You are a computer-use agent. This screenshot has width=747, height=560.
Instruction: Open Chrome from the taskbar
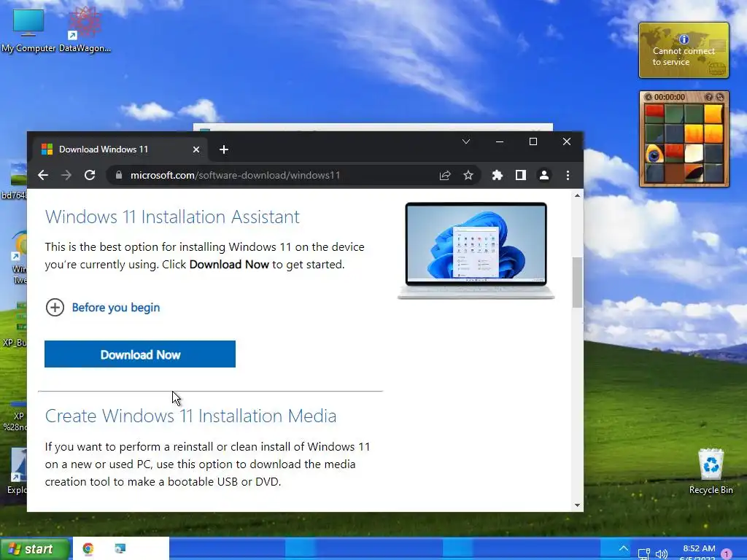[x=88, y=548]
